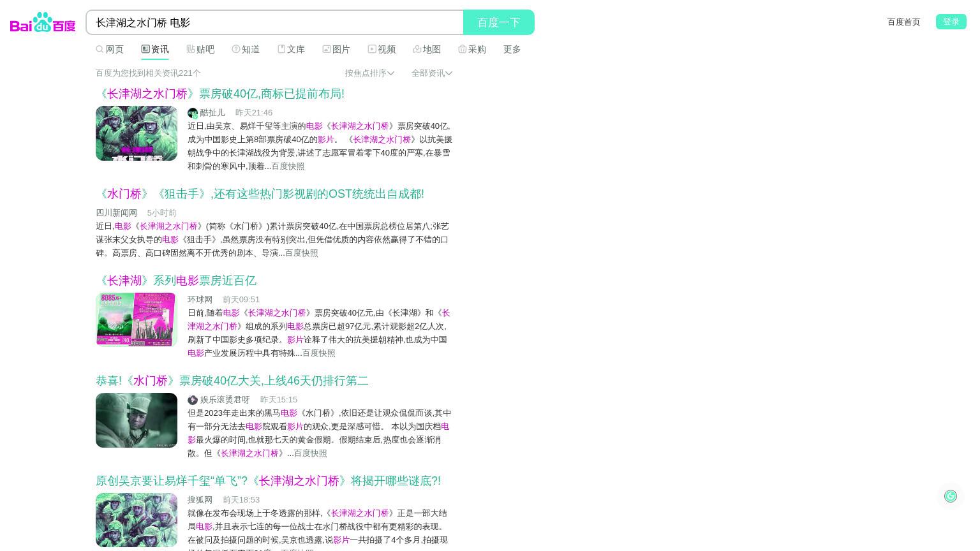
Task: Click the search query input field
Action: pos(275,22)
